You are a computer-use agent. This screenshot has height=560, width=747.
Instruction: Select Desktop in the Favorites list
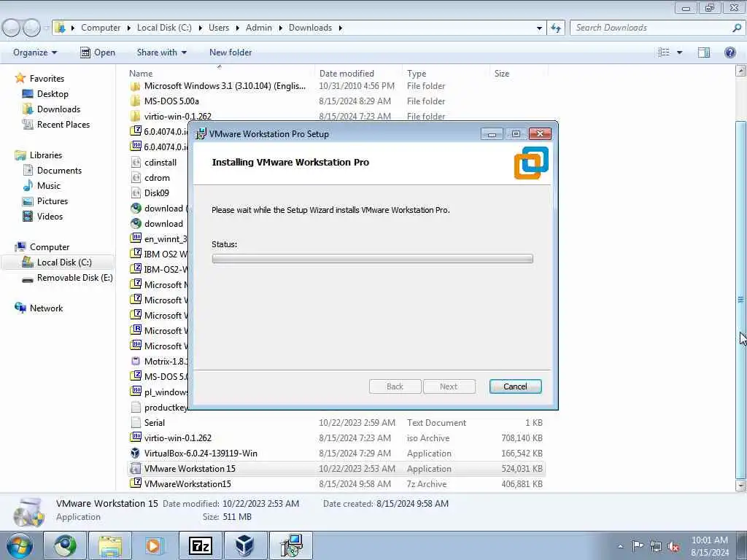click(x=53, y=94)
